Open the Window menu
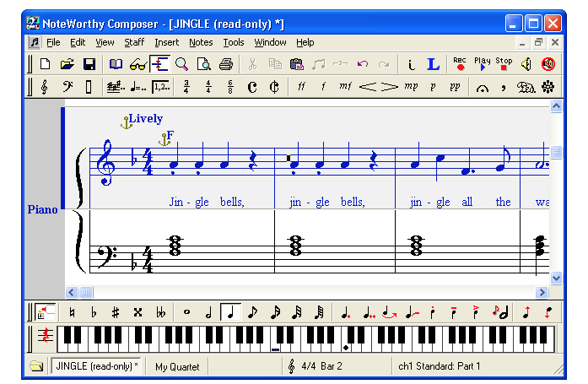The image size is (588, 384). (270, 42)
